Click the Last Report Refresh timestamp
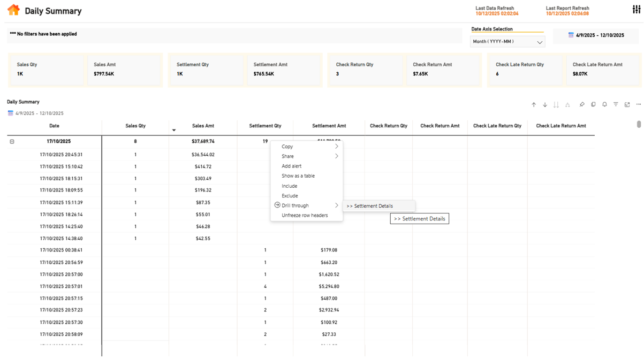 tap(567, 14)
